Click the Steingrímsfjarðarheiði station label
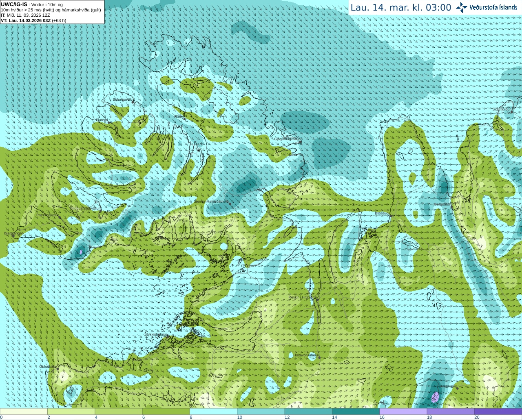Screen dimensions: 522x420 coord(211,201)
